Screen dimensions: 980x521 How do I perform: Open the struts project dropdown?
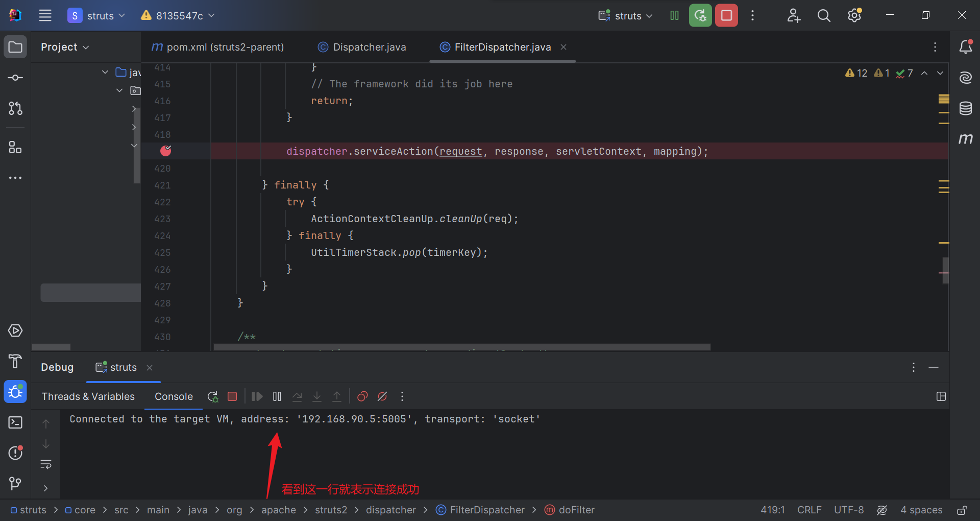tap(96, 15)
